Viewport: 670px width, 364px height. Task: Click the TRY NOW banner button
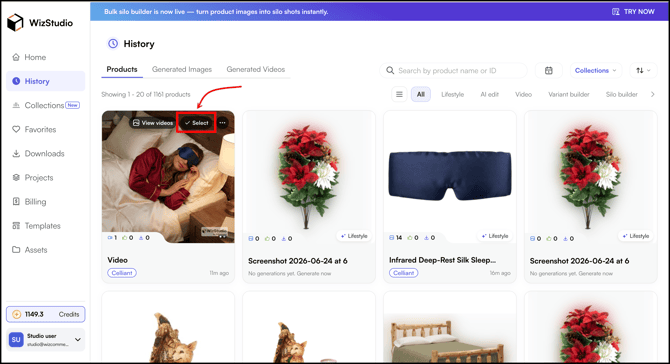click(633, 12)
